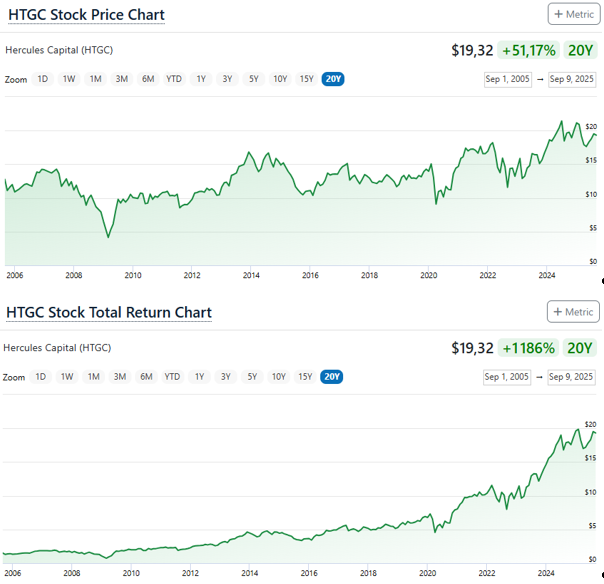This screenshot has width=604, height=584.
Task: Select active 20Y zoom on price chart
Action: tap(332, 79)
